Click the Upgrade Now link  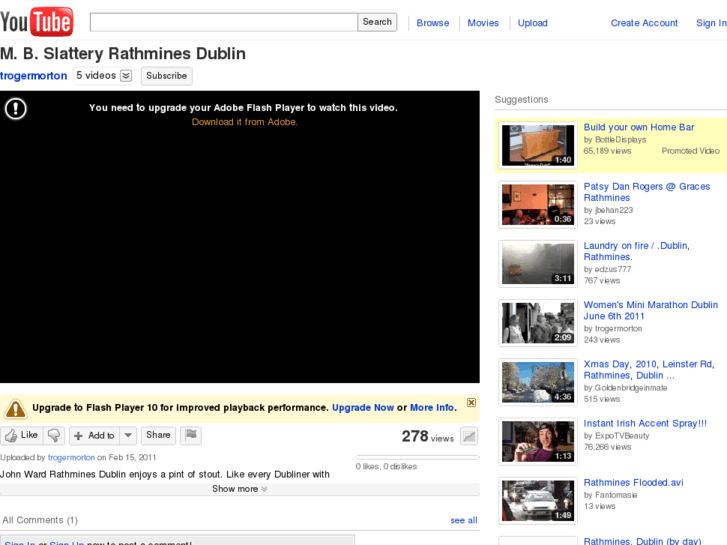pyautogui.click(x=363, y=408)
